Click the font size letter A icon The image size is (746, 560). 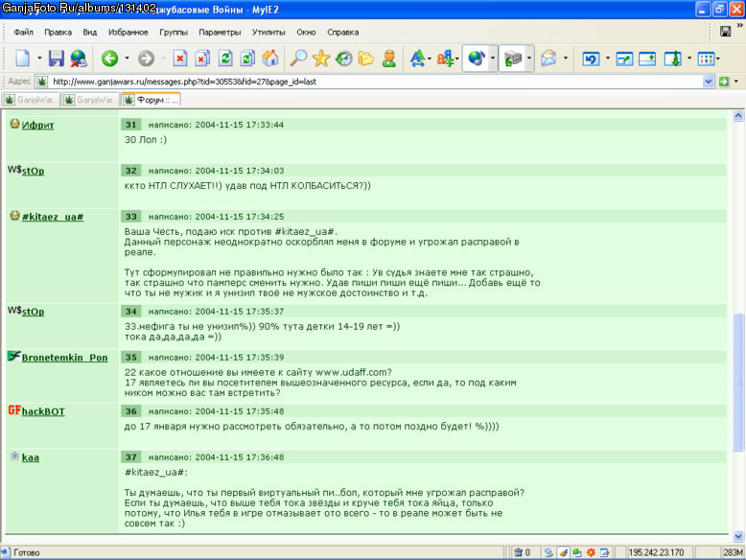[417, 58]
